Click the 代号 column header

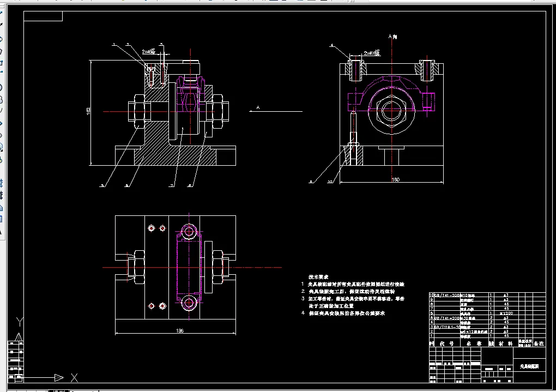pyautogui.click(x=447, y=343)
